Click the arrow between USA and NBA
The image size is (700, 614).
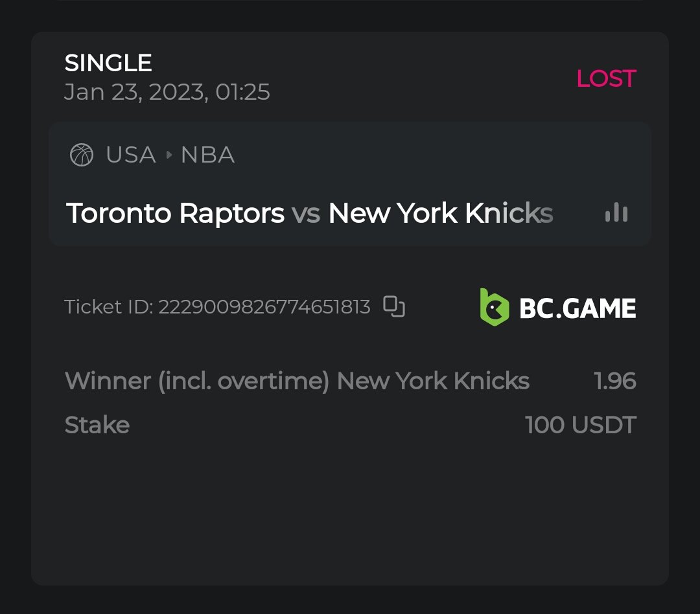[169, 155]
